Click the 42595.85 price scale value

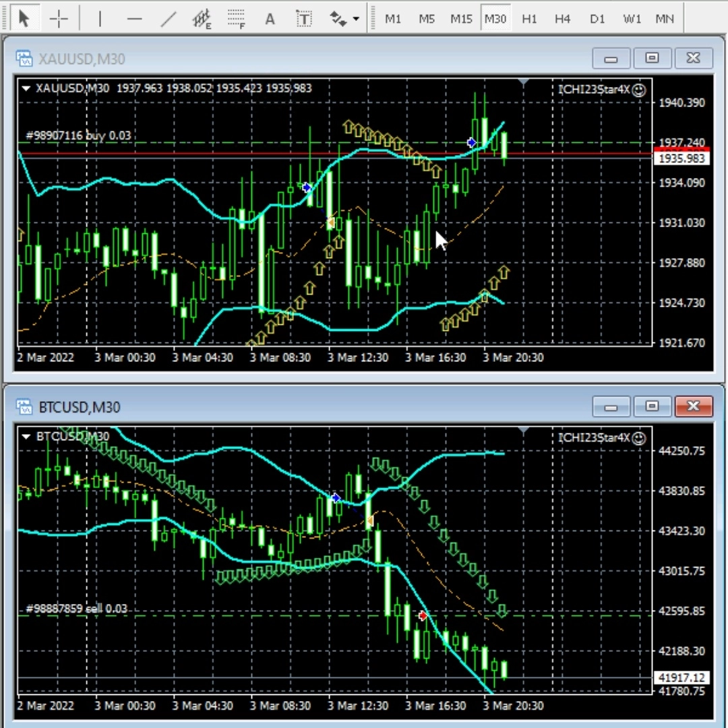pyautogui.click(x=681, y=611)
